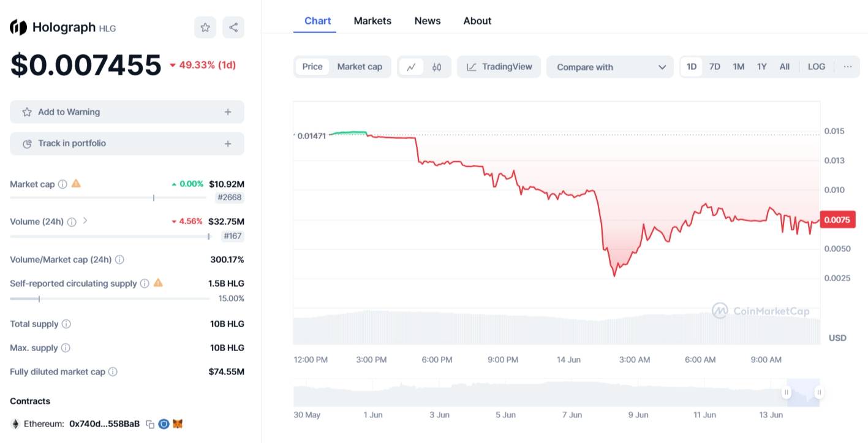The width and height of the screenshot is (868, 443).
Task: Click the 300.17% volume ratio value
Action: tap(227, 260)
